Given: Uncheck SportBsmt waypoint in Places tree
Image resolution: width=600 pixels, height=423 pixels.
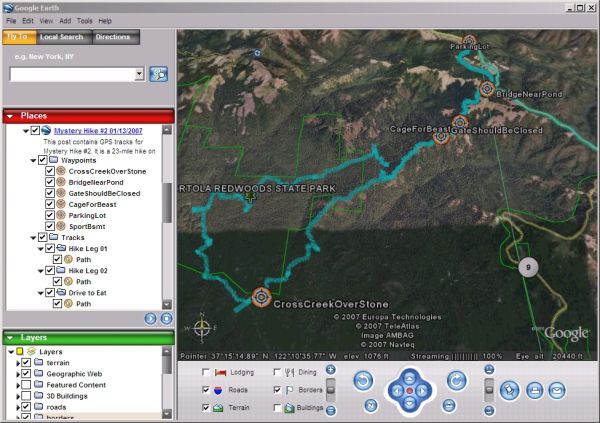Looking at the screenshot, I should (x=50, y=226).
